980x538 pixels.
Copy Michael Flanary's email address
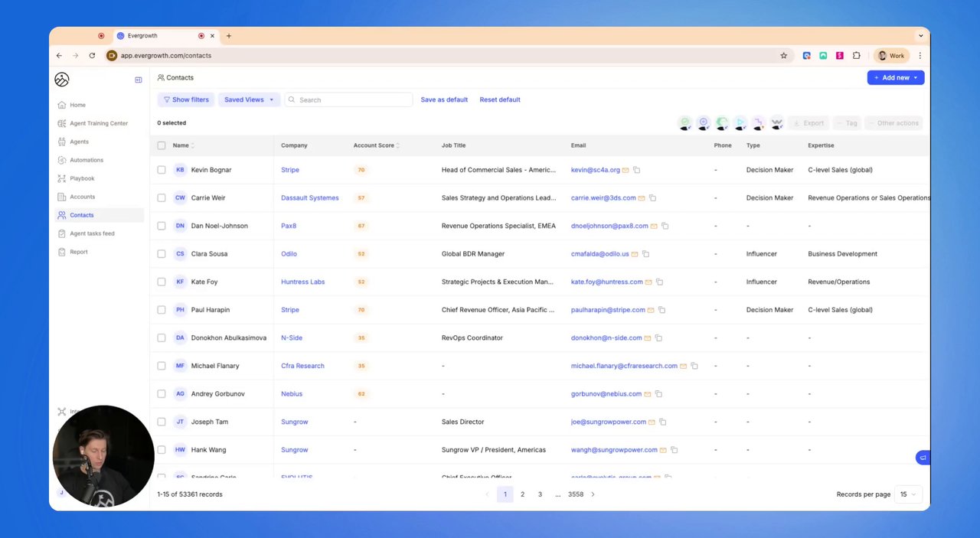(x=694, y=366)
